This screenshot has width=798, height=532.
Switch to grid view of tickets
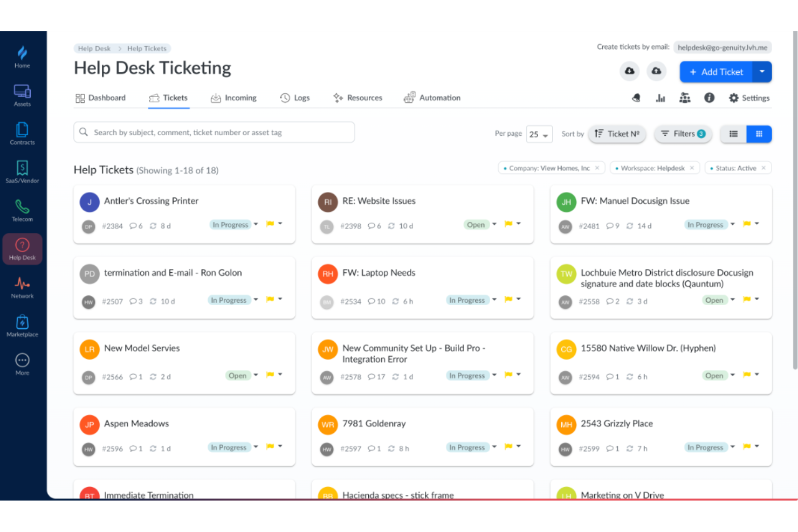click(x=759, y=134)
